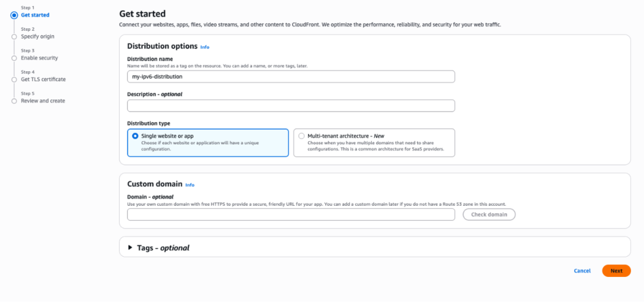The height and width of the screenshot is (304, 644).
Task: Go to Specify origin step
Action: (x=38, y=37)
